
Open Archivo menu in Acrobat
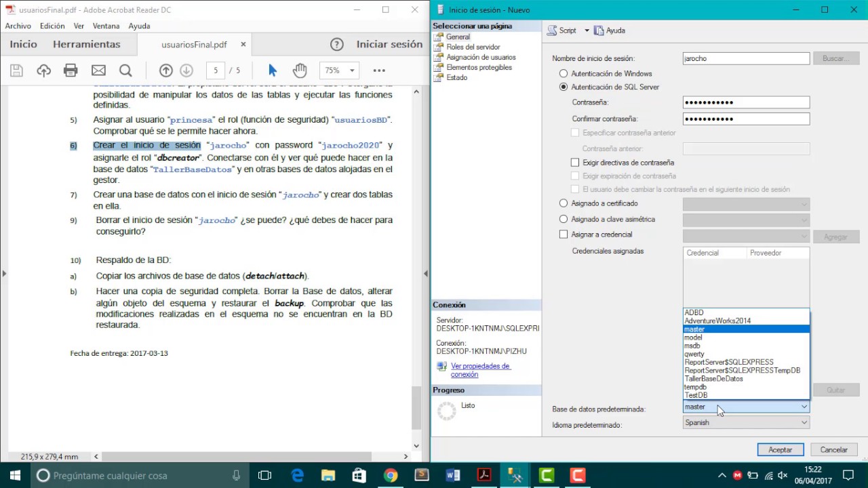(18, 26)
